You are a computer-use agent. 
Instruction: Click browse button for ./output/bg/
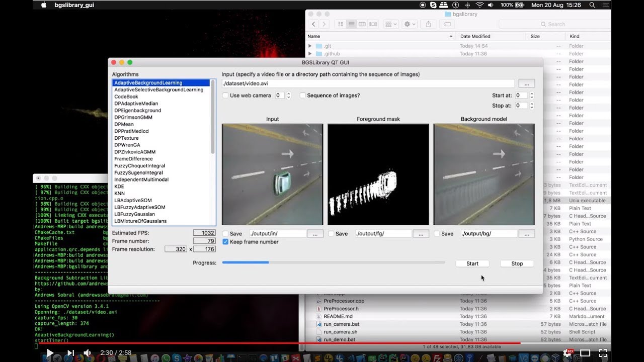[527, 234]
